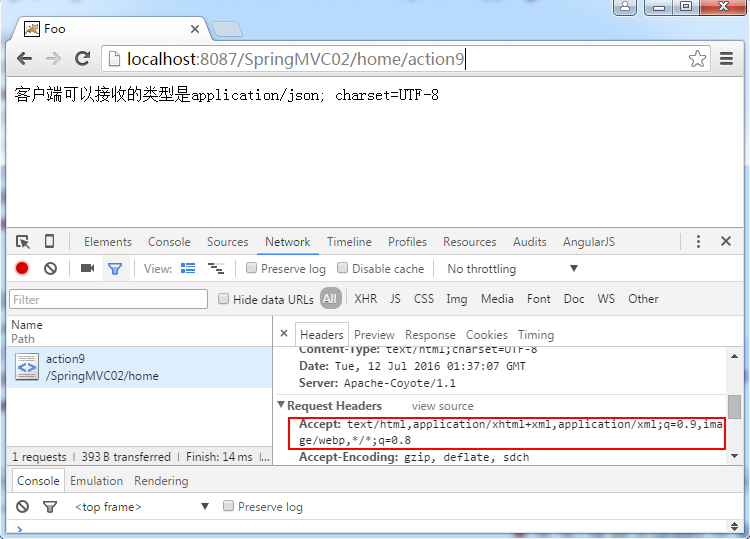Screen dimensions: 750x539
Task: Filter requests by Font
Action: point(539,299)
